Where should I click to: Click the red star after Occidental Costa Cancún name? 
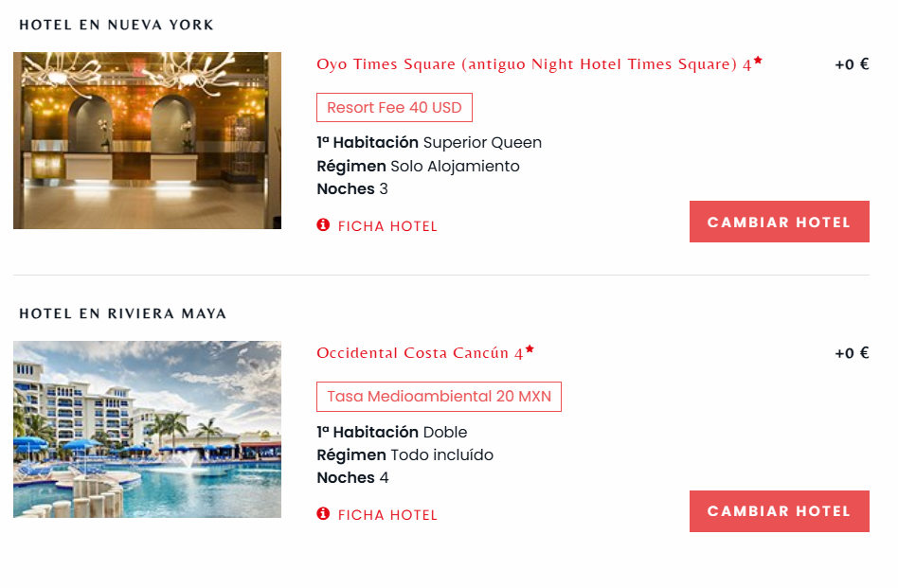tap(530, 349)
